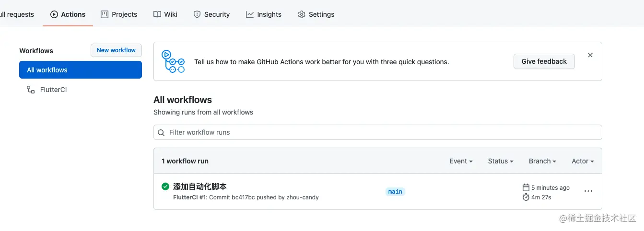Select All workflows in sidebar
This screenshot has height=231, width=644.
(81, 70)
